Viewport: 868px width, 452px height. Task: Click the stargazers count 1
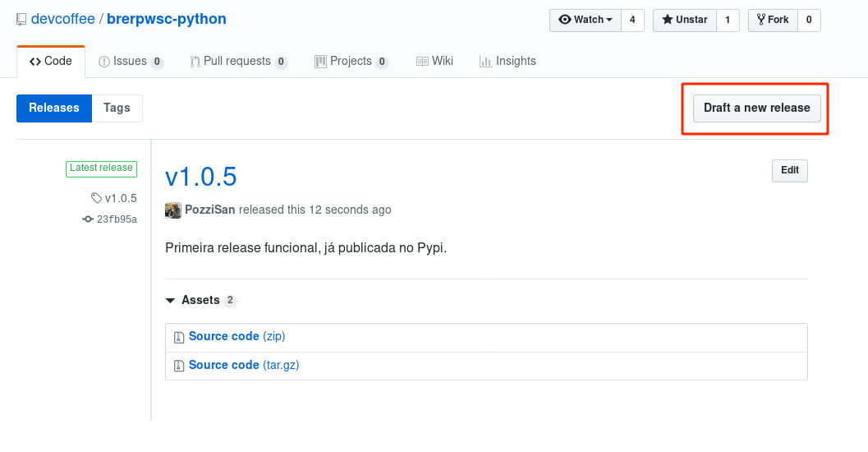[728, 20]
